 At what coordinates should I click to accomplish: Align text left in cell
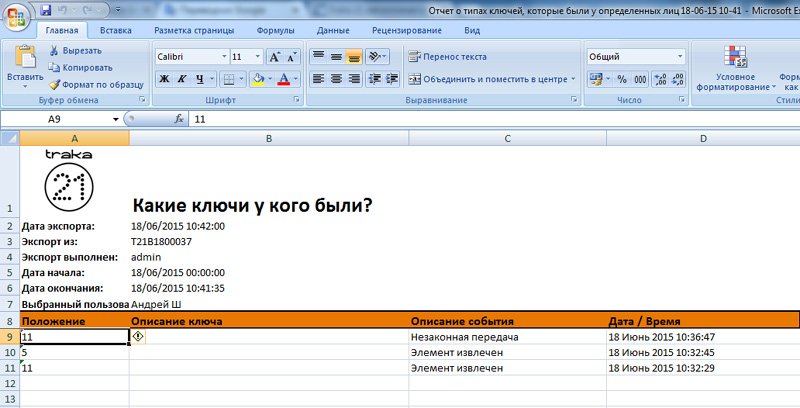[x=318, y=79]
